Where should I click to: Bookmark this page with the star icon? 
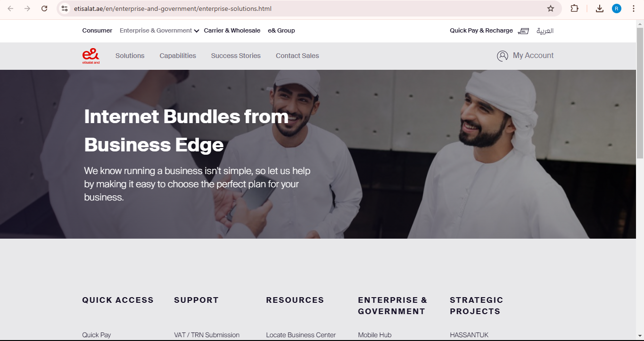tap(551, 8)
